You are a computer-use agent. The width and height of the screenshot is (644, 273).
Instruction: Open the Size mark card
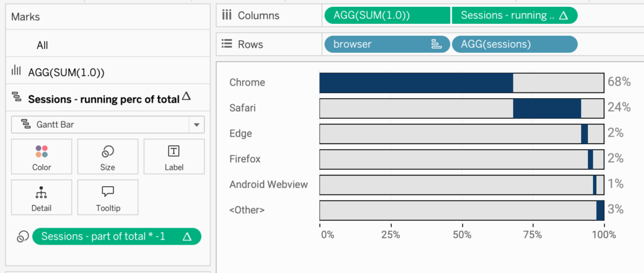[x=108, y=157]
